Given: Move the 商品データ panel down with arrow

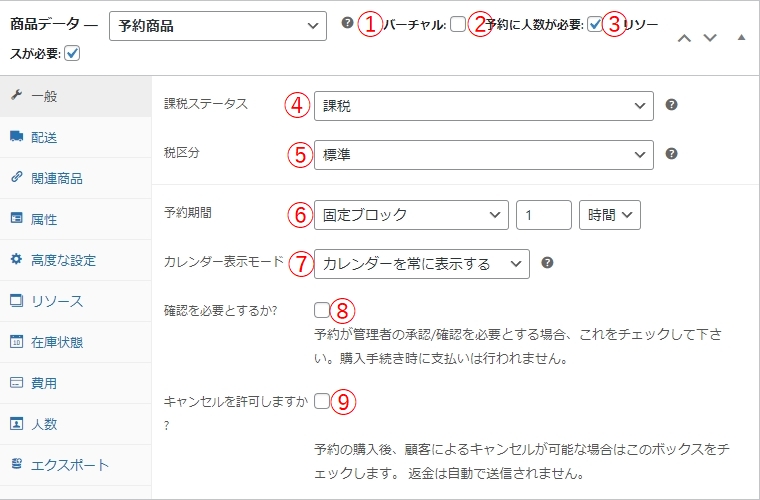Looking at the screenshot, I should [710, 37].
